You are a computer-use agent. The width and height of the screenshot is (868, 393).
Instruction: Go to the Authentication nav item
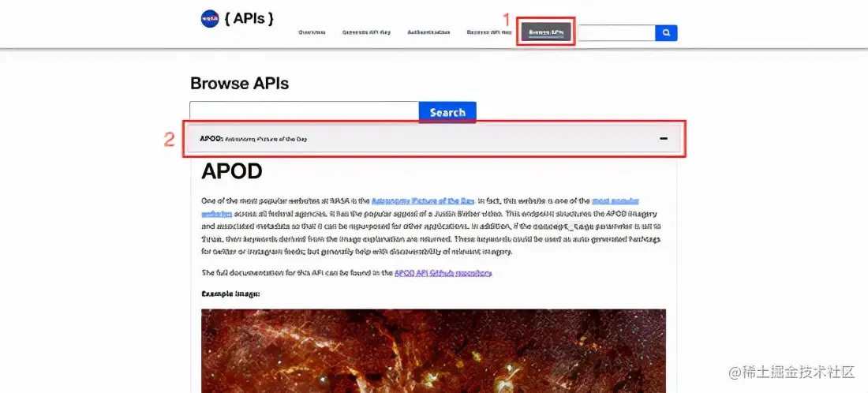[x=428, y=32]
